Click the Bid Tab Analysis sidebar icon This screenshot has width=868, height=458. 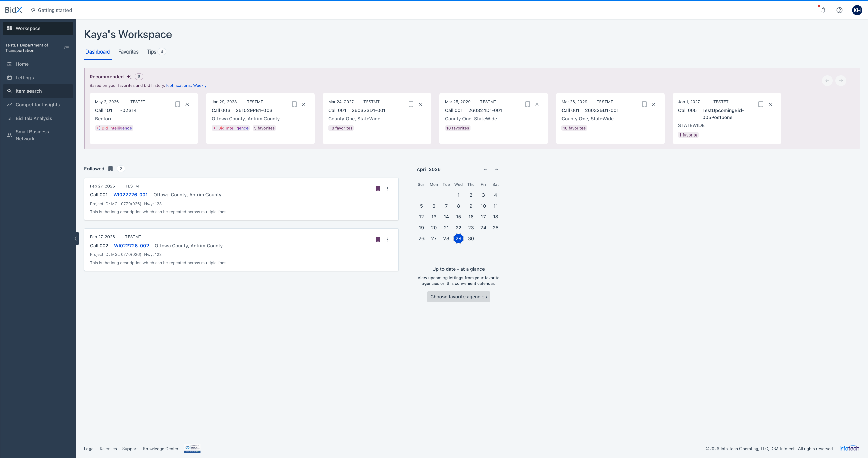click(9, 118)
